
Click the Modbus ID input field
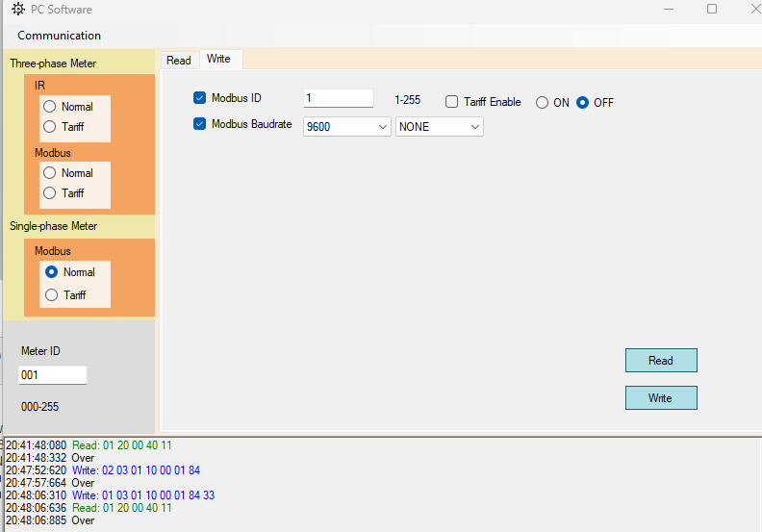click(x=338, y=98)
